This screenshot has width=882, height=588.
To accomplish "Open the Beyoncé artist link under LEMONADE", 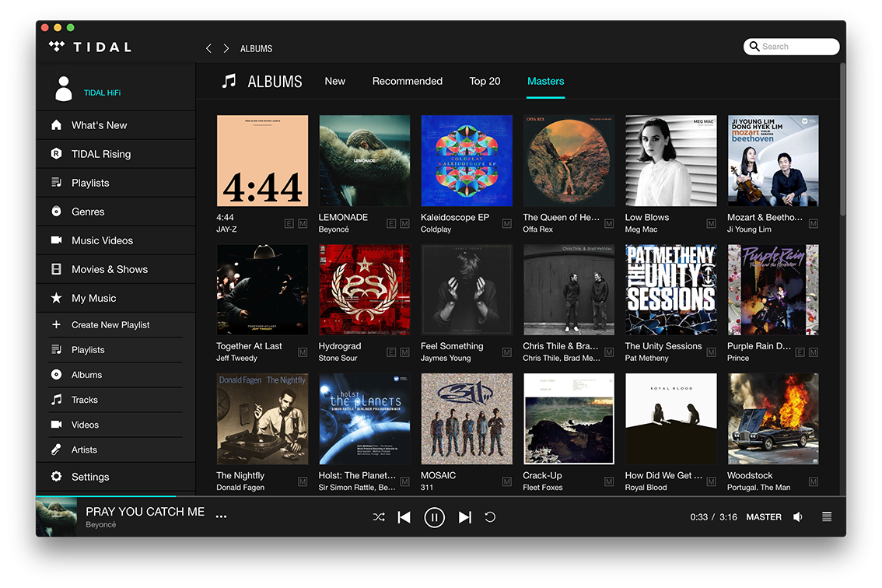I will tap(334, 229).
